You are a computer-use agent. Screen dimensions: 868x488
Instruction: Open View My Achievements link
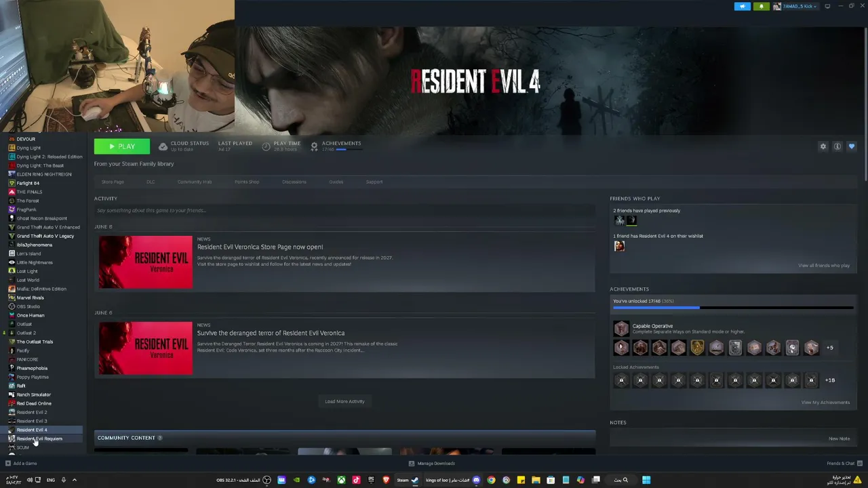(825, 403)
